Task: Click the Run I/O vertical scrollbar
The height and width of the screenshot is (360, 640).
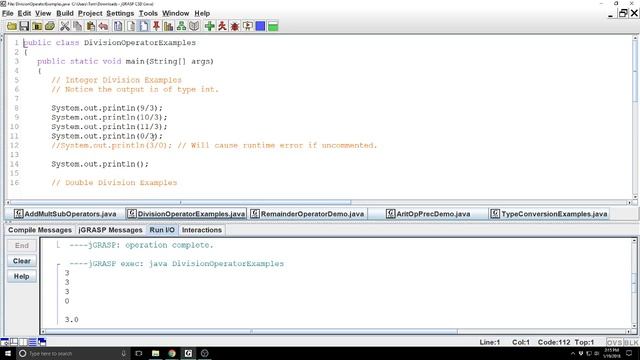Action: pyautogui.click(x=634, y=284)
